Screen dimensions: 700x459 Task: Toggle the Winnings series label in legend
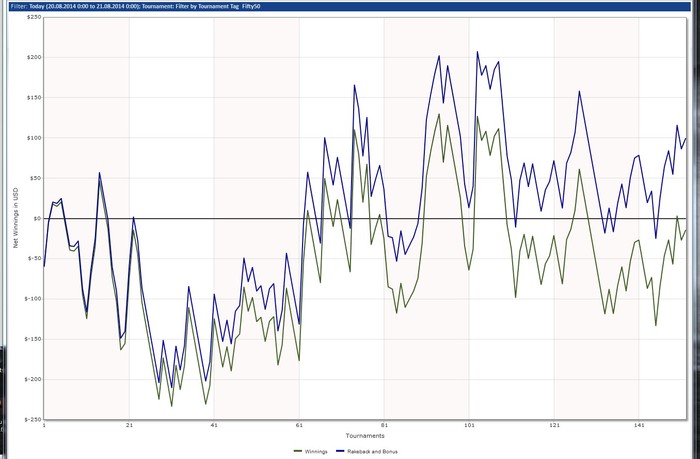pyautogui.click(x=316, y=451)
